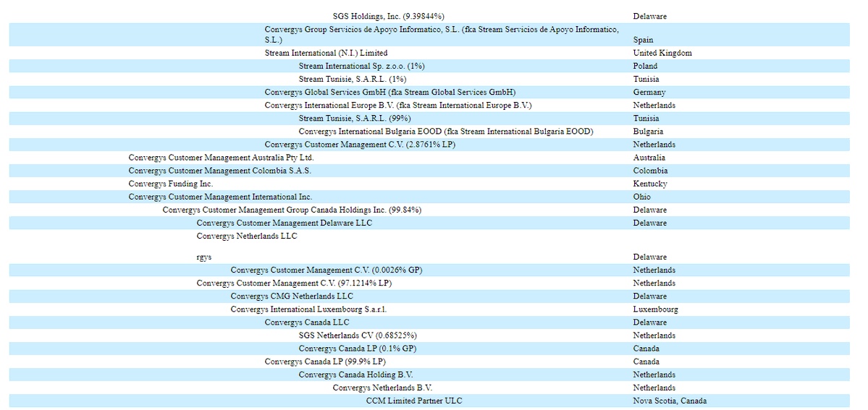Select Stream International Sp. z.o.o. (1%)
This screenshot has width=868, height=410.
[x=361, y=66]
